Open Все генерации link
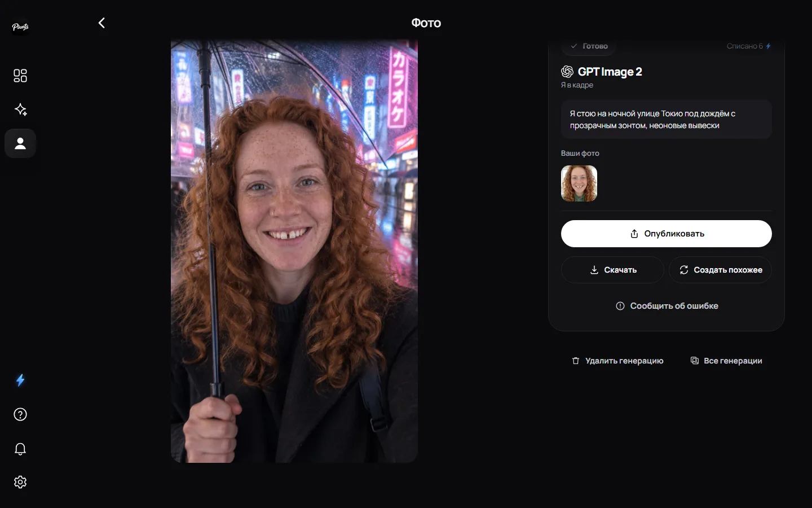This screenshot has height=508, width=812. pyautogui.click(x=726, y=361)
